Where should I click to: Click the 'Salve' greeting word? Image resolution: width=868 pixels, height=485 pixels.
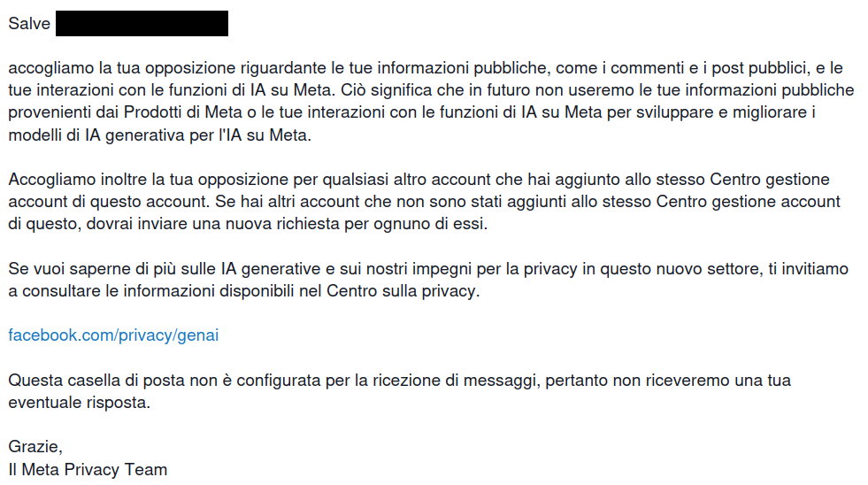[x=29, y=23]
